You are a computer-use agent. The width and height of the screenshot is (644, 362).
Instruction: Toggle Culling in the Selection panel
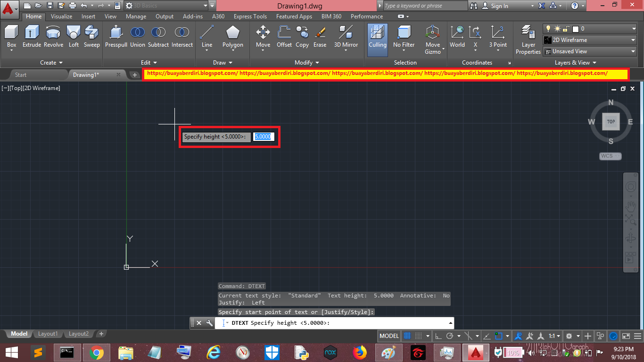[377, 39]
